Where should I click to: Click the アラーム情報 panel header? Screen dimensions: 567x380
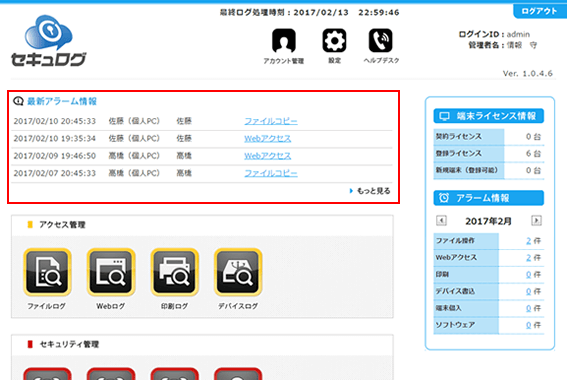click(x=489, y=198)
